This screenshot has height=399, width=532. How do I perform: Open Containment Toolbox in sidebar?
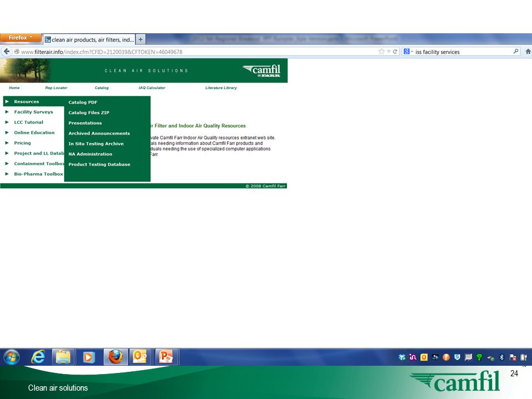pos(39,163)
